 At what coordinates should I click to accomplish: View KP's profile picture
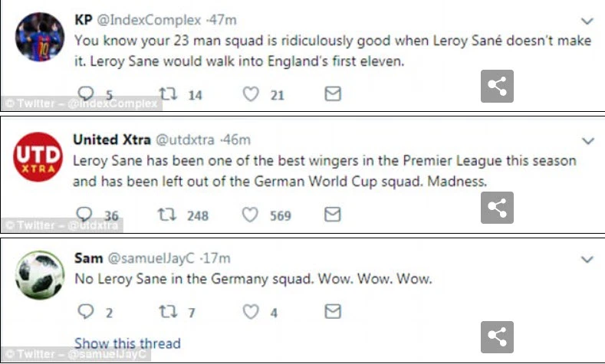pos(38,37)
